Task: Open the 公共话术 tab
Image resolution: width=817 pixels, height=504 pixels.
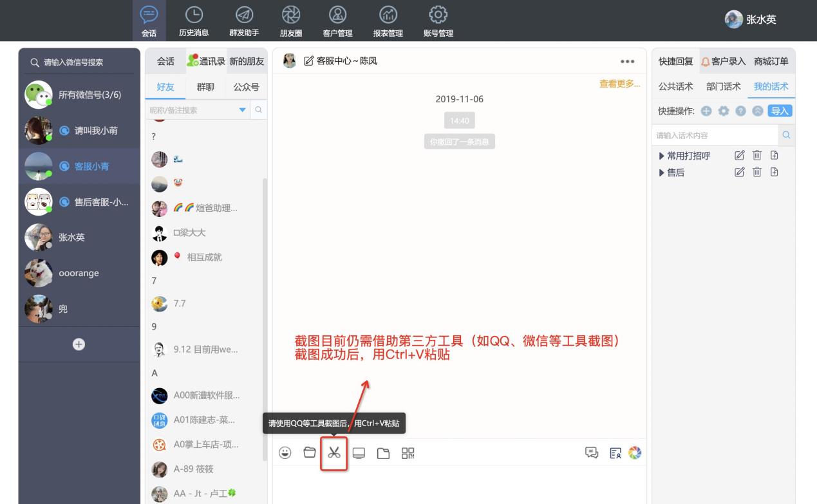Action: point(675,86)
